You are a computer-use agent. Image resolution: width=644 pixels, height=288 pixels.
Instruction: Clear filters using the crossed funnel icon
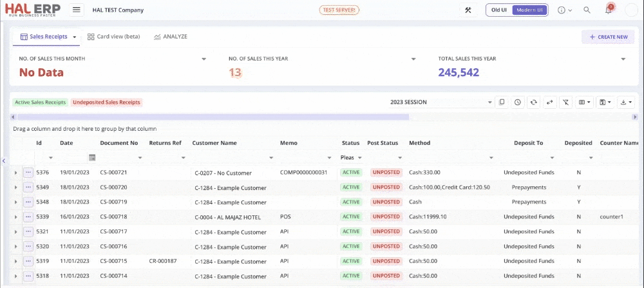565,102
